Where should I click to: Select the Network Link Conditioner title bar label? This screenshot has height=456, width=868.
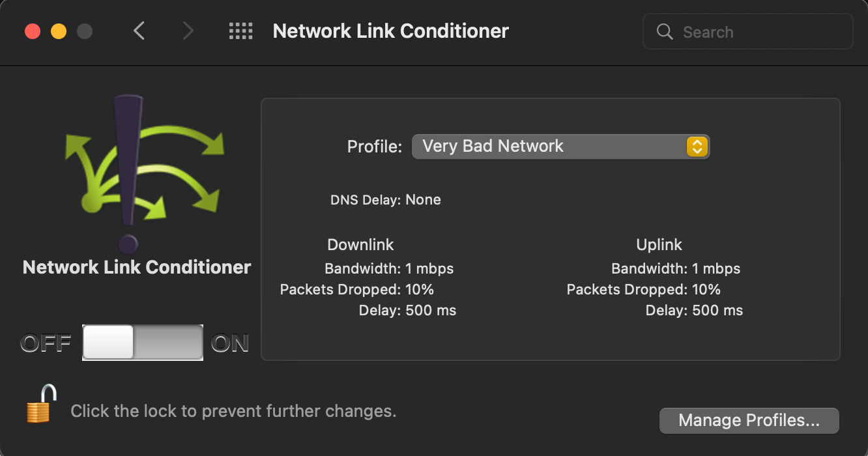(390, 31)
